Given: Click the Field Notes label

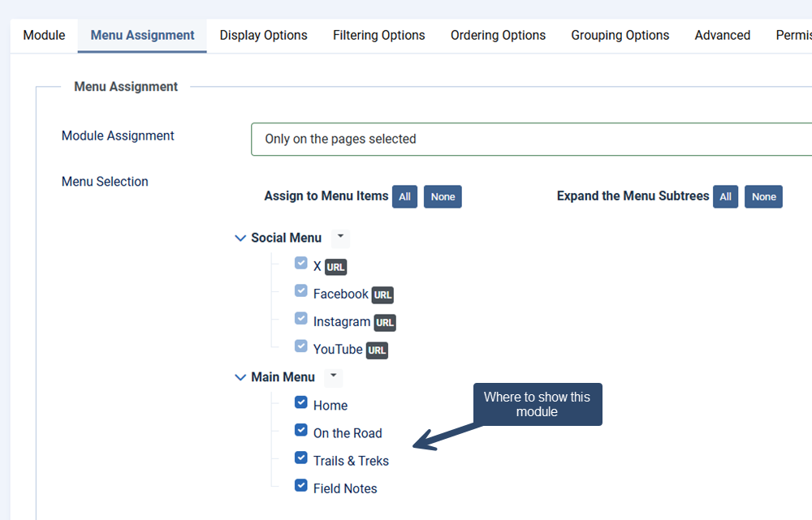Looking at the screenshot, I should (345, 488).
